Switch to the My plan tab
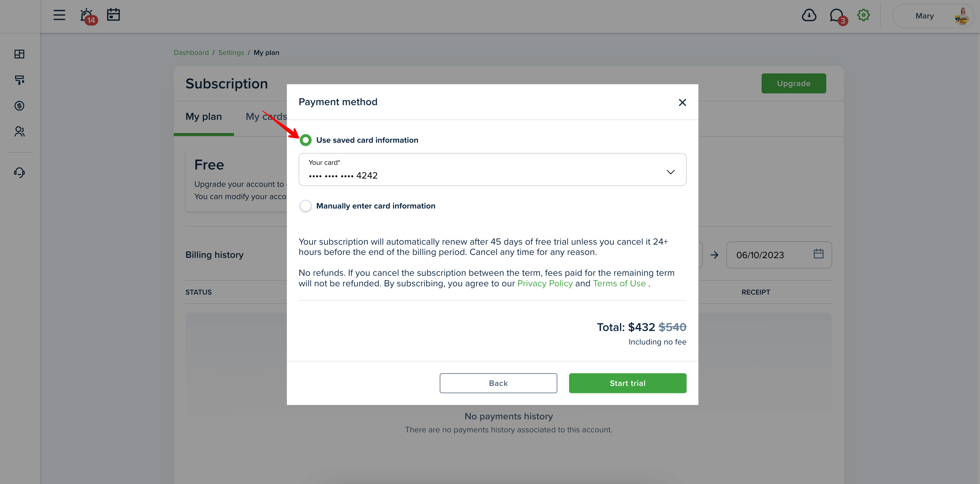This screenshot has height=484, width=980. 203,117
